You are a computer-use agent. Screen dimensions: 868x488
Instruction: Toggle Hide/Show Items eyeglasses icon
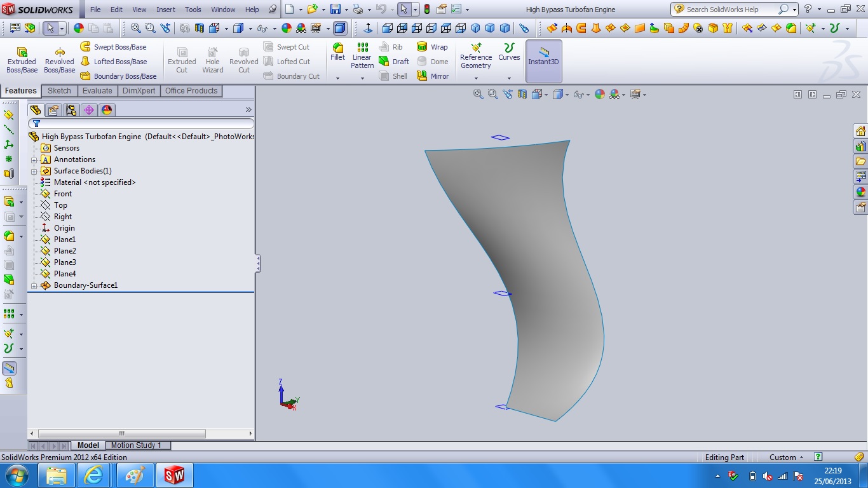[580, 93]
